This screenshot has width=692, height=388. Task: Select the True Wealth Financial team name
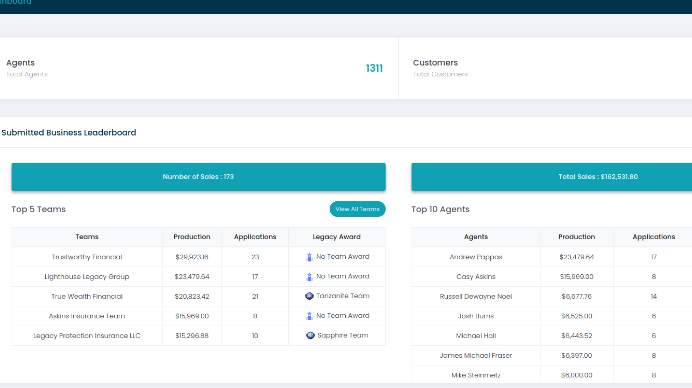pyautogui.click(x=87, y=297)
